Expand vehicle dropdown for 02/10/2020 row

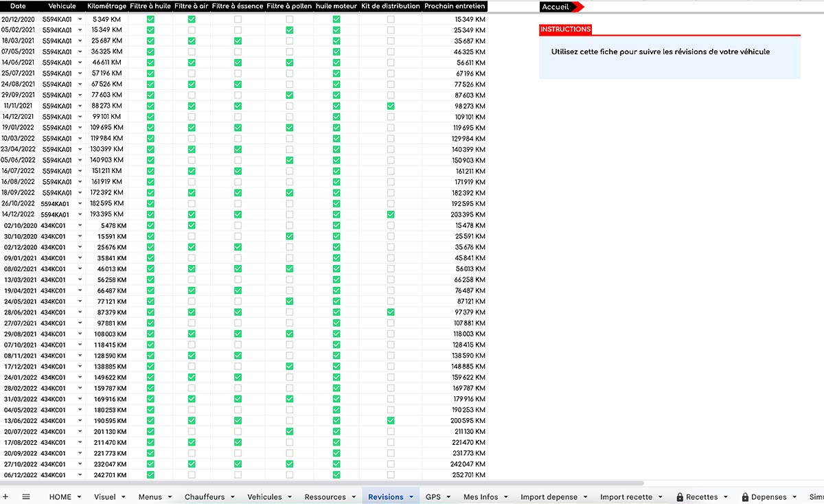tap(80, 225)
